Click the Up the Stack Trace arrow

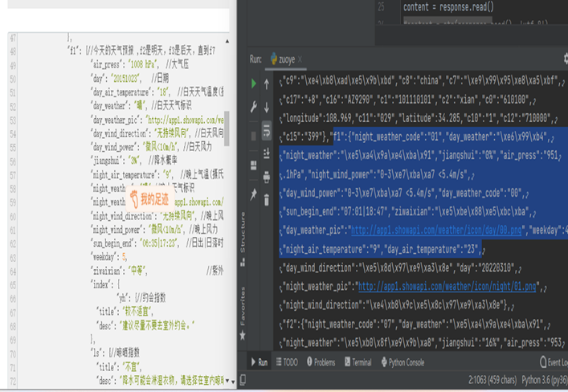pos(267,84)
